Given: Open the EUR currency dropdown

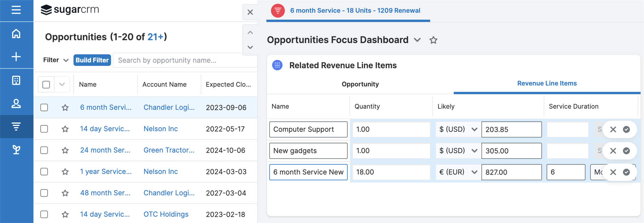Looking at the screenshot, I should click(x=457, y=172).
